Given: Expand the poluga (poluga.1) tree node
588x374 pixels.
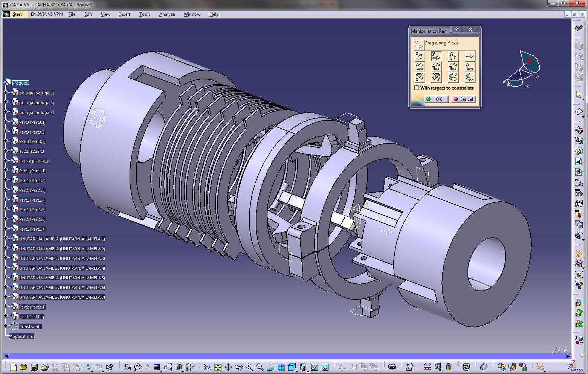Looking at the screenshot, I should [x=6, y=93].
